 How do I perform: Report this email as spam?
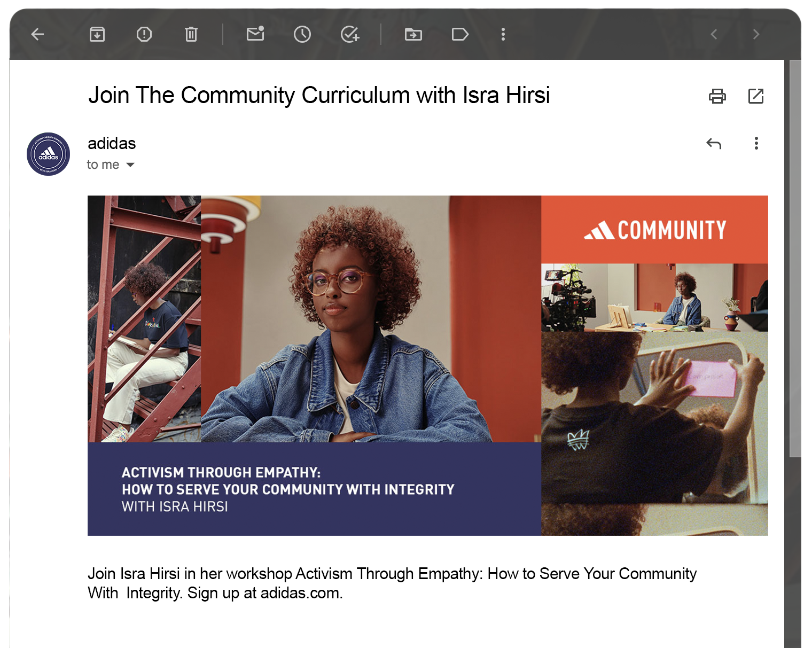(144, 35)
